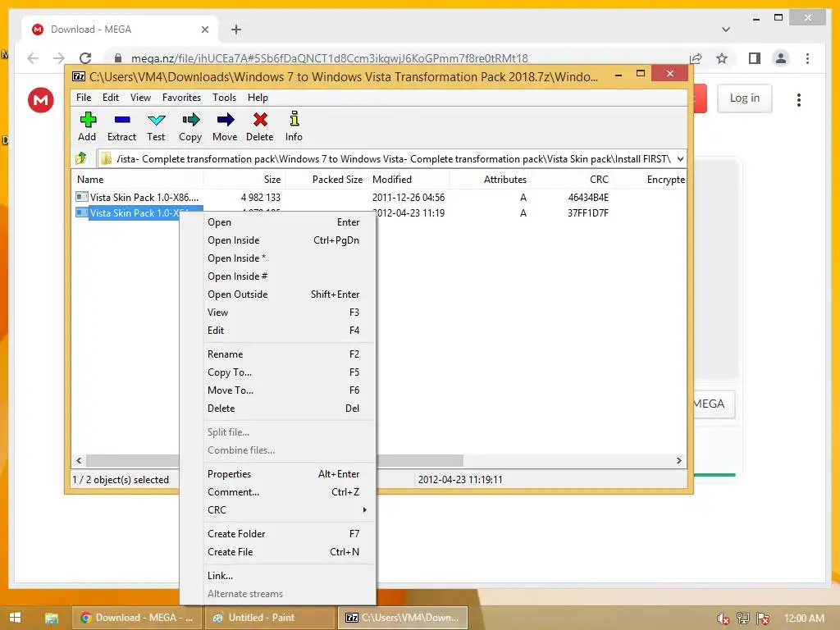
Task: Open MEGA page three-dot options menu
Action: tap(799, 99)
